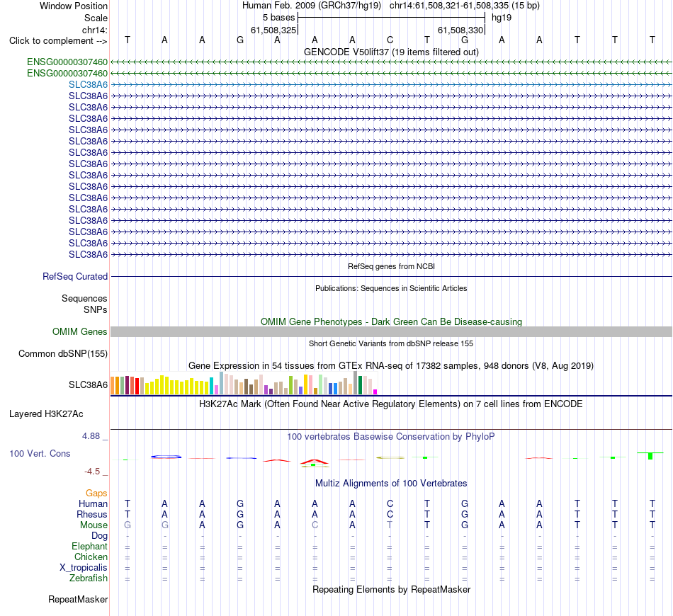This screenshot has height=616, width=673.
Task: Click the "Sequences" track label
Action: coord(84,298)
